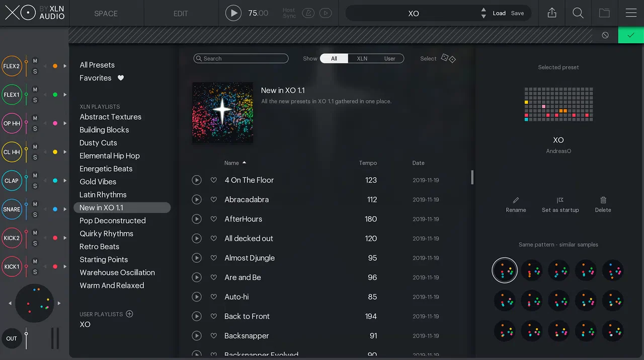Open the Warehouse Oscillation playlist

pos(117,272)
